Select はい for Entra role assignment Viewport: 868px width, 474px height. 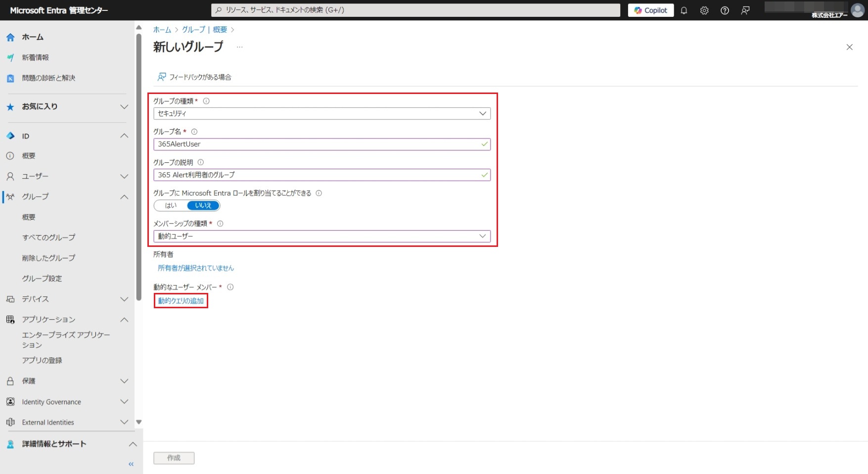[171, 205]
